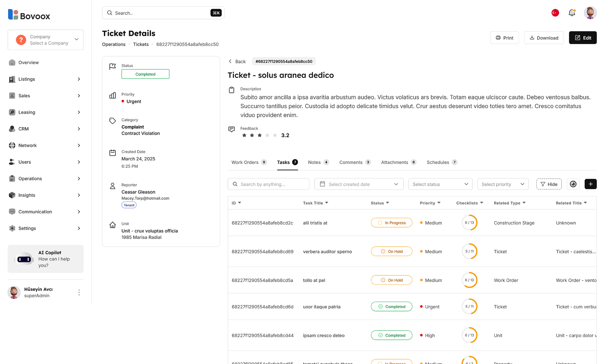Open the three-dot menu beside Hüseyin Avcı
Screen dimensions: 607x364
[x=79, y=292]
